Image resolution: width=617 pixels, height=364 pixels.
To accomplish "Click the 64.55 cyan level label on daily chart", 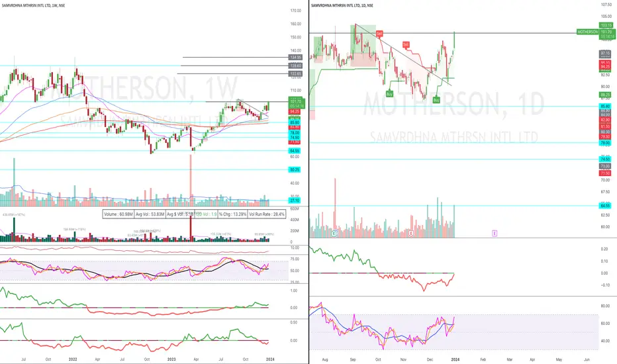I will 605,205.
